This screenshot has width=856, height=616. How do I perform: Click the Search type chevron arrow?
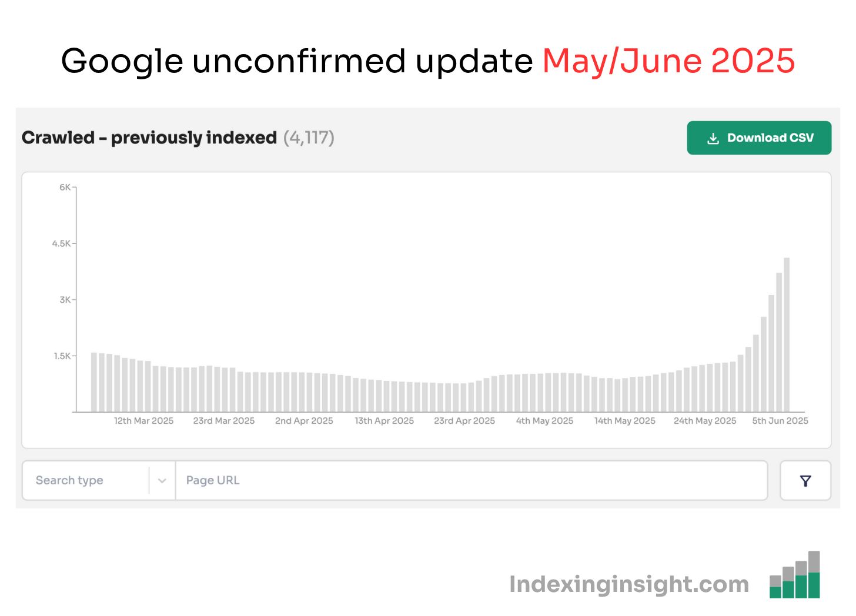pyautogui.click(x=162, y=481)
